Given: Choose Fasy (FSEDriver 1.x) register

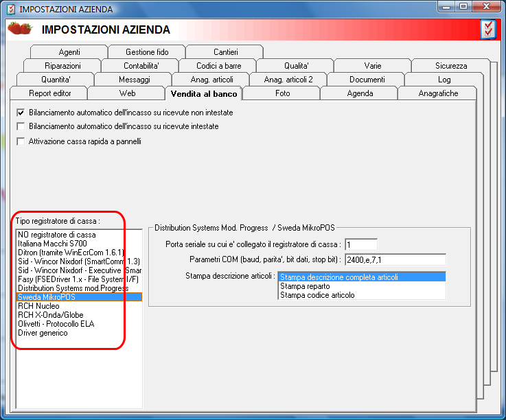Looking at the screenshot, I should (x=79, y=279).
